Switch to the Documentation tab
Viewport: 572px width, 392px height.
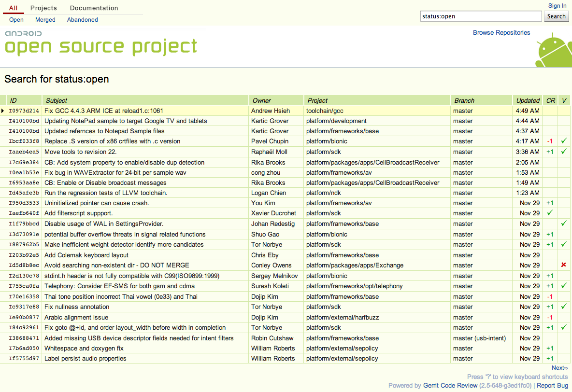tap(94, 8)
